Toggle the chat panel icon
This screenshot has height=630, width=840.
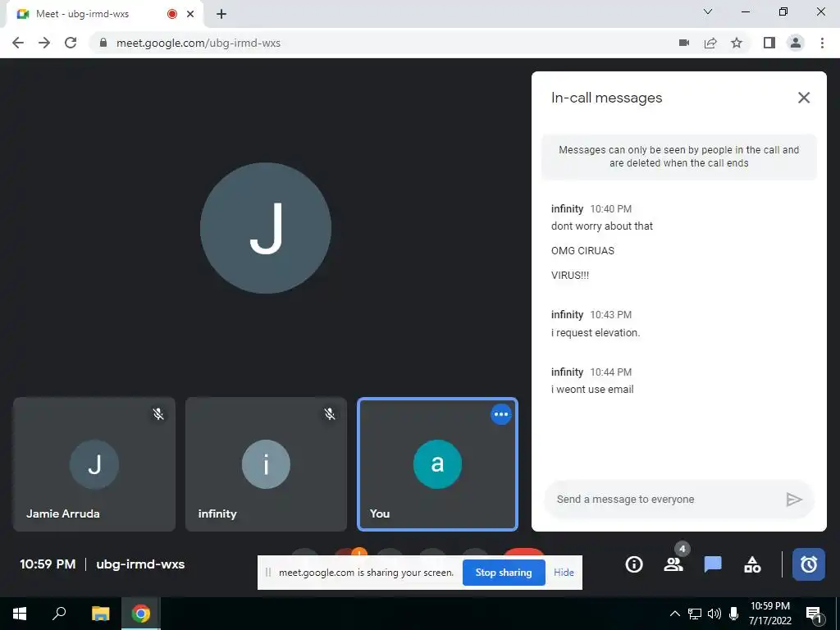pyautogui.click(x=713, y=564)
